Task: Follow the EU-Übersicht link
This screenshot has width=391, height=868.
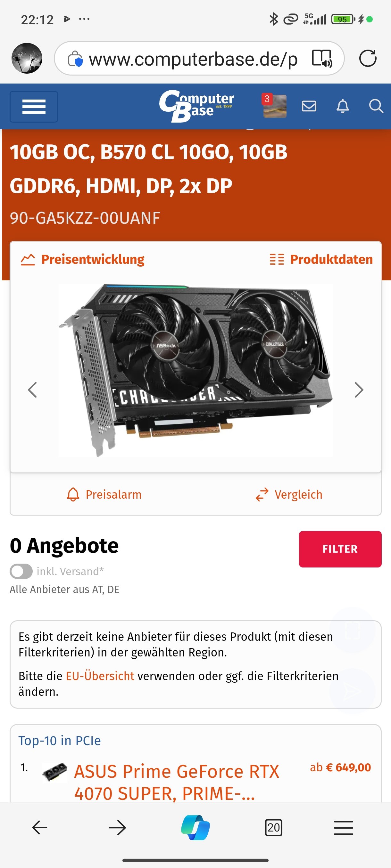Action: pyautogui.click(x=100, y=676)
